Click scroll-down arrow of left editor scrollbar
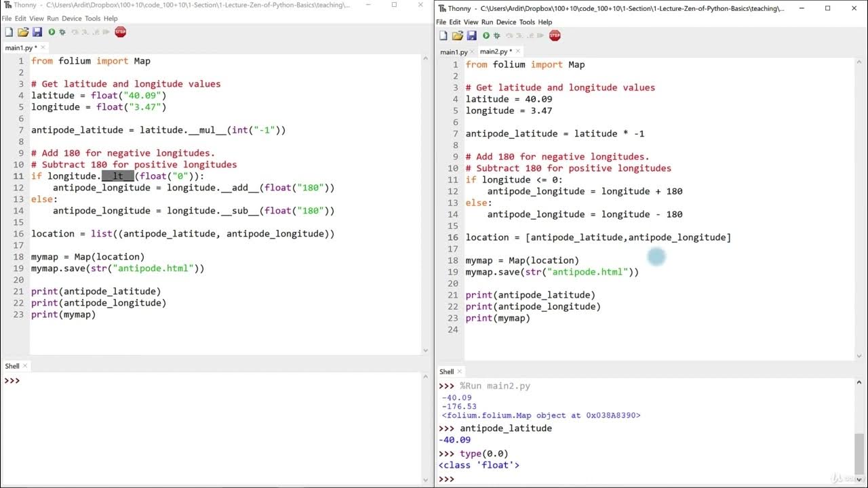Image resolution: width=868 pixels, height=488 pixels. coord(425,350)
